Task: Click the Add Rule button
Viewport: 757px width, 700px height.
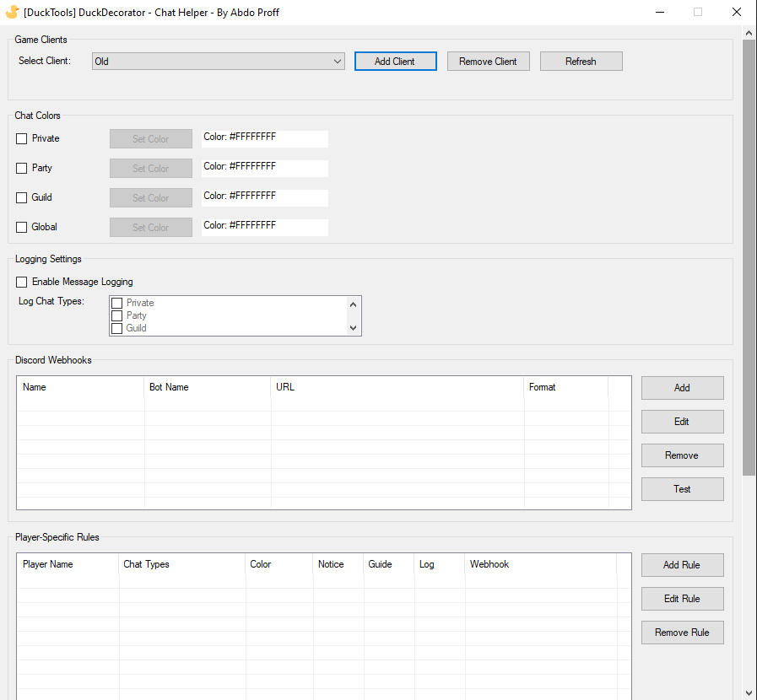Action: pos(682,565)
